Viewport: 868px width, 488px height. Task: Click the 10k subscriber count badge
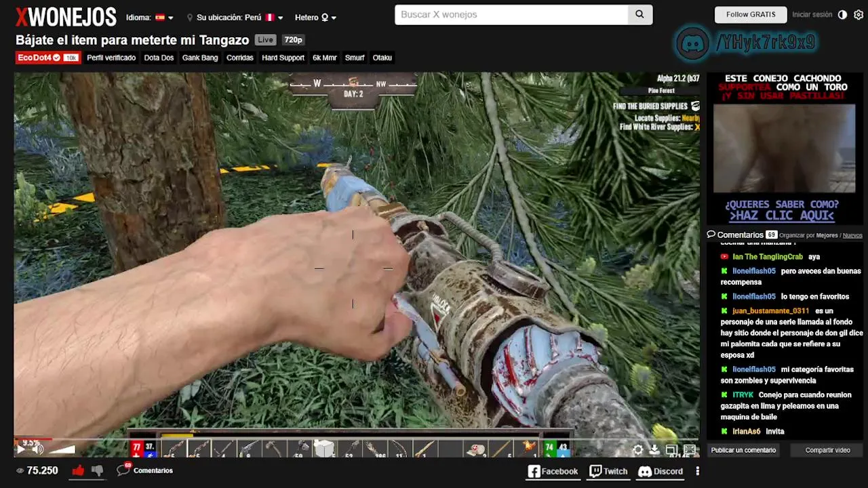(x=71, y=58)
